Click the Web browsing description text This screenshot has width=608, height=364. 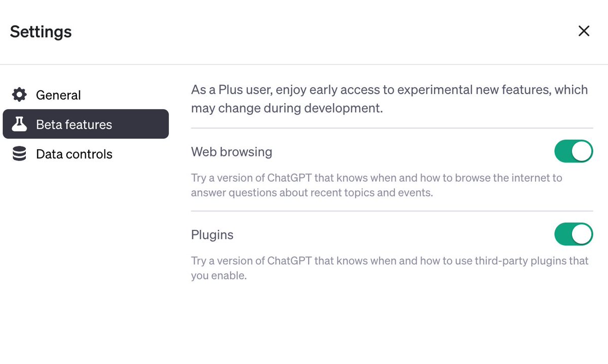coord(376,185)
